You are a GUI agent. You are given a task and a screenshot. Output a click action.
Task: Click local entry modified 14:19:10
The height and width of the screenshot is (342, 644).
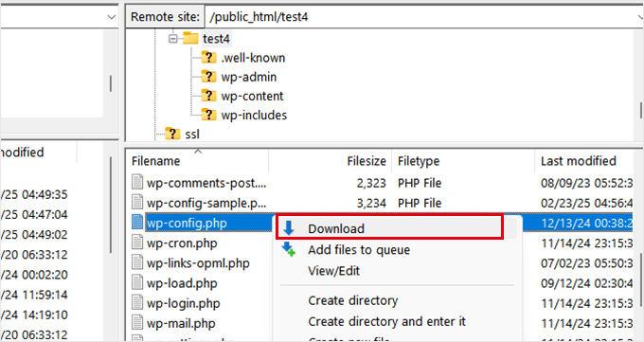(34, 315)
